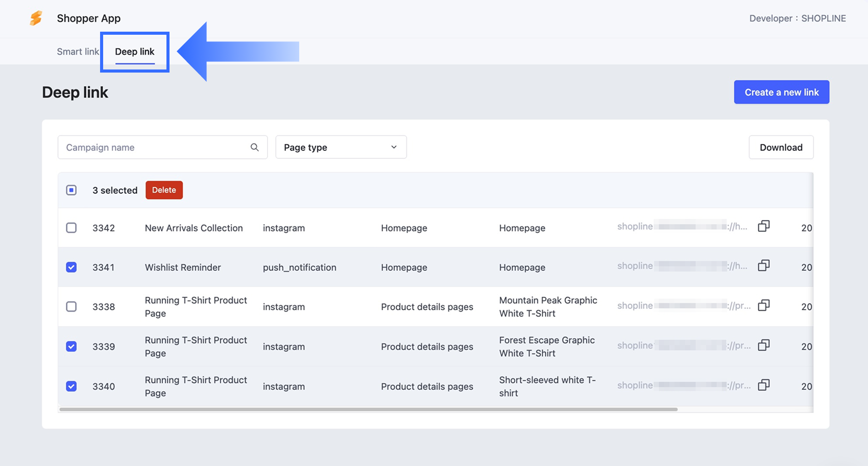Viewport: 868px width, 466px height.
Task: Click the horizontal table scrollbar
Action: coord(369,409)
